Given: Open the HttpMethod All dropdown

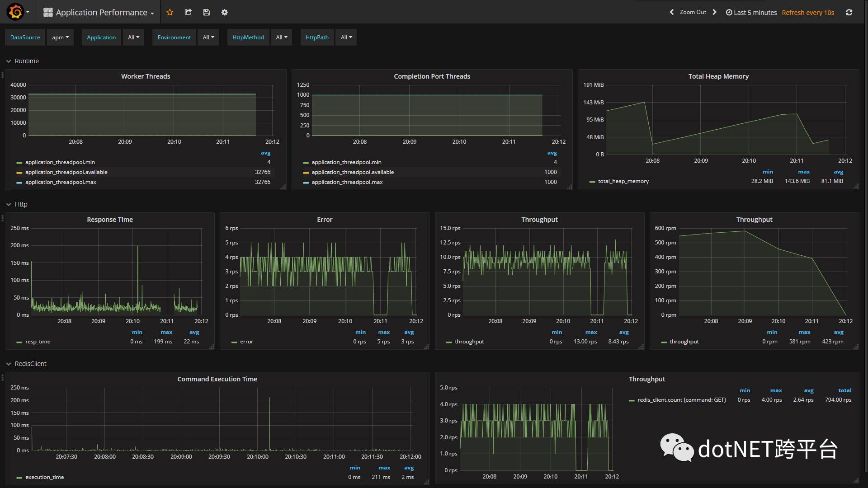Looking at the screenshot, I should [x=282, y=38].
